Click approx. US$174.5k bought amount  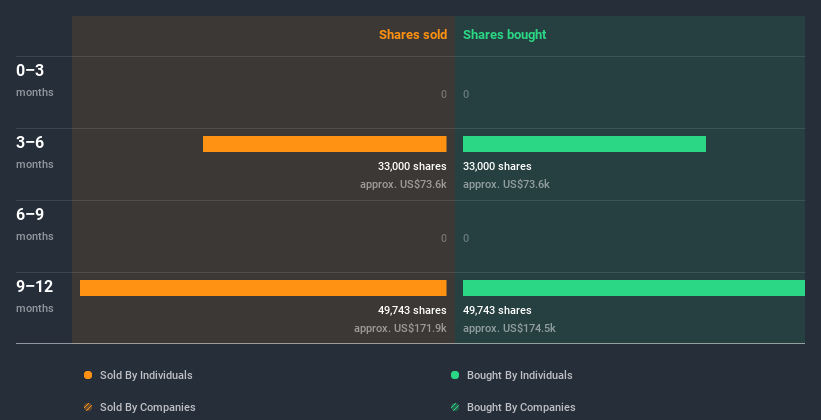(509, 329)
